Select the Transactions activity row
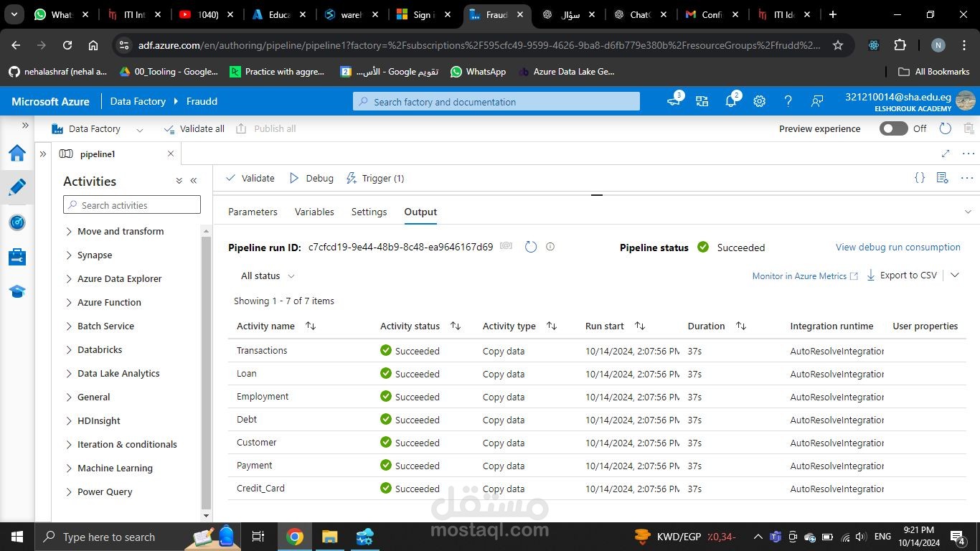This screenshot has height=551, width=980. click(597, 351)
